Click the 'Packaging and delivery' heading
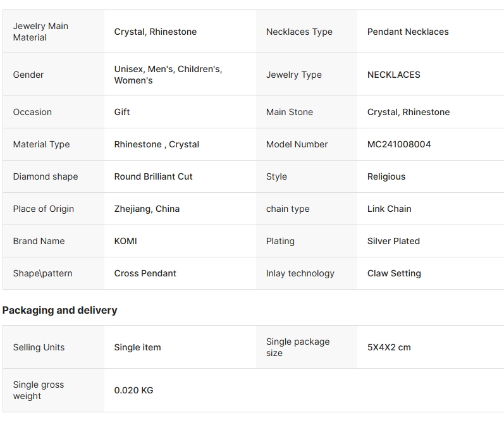504x425 pixels. coord(60,310)
